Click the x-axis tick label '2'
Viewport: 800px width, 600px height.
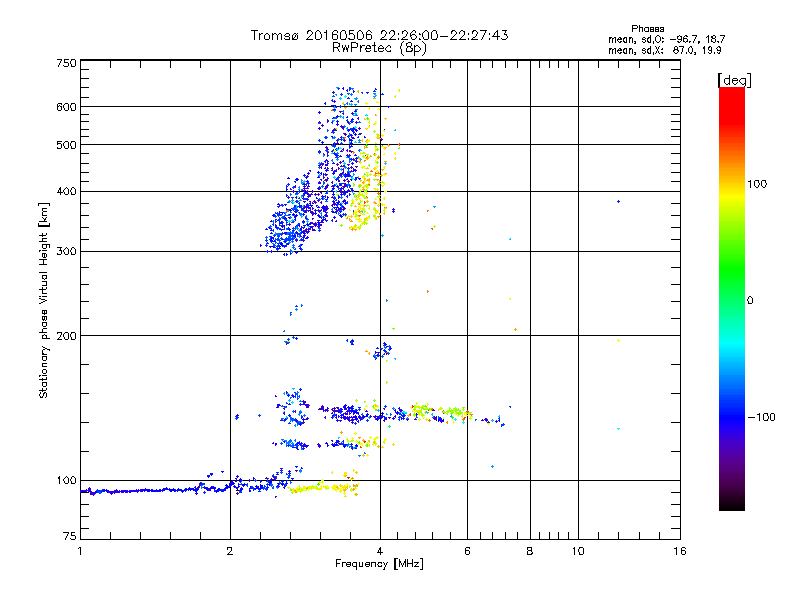[x=230, y=551]
